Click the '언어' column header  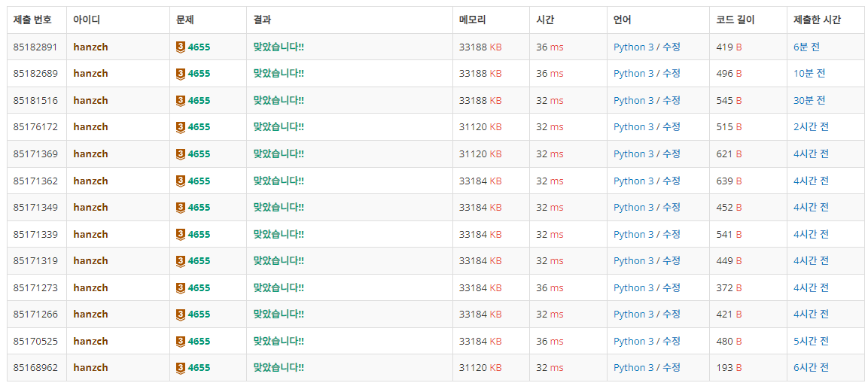[623, 20]
